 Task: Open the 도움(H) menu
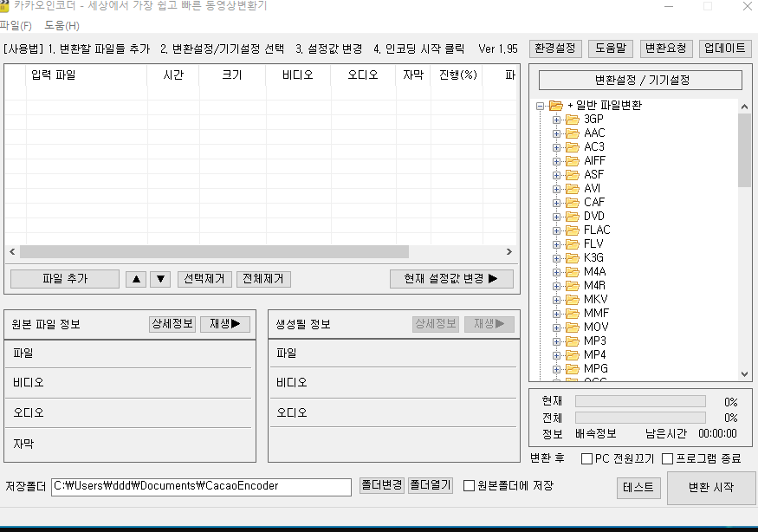click(x=62, y=26)
